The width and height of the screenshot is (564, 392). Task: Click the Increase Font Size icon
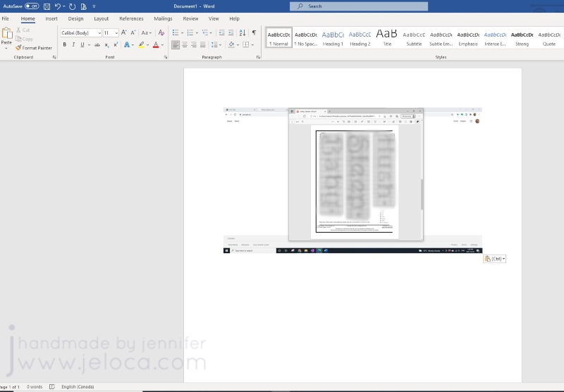tap(124, 32)
